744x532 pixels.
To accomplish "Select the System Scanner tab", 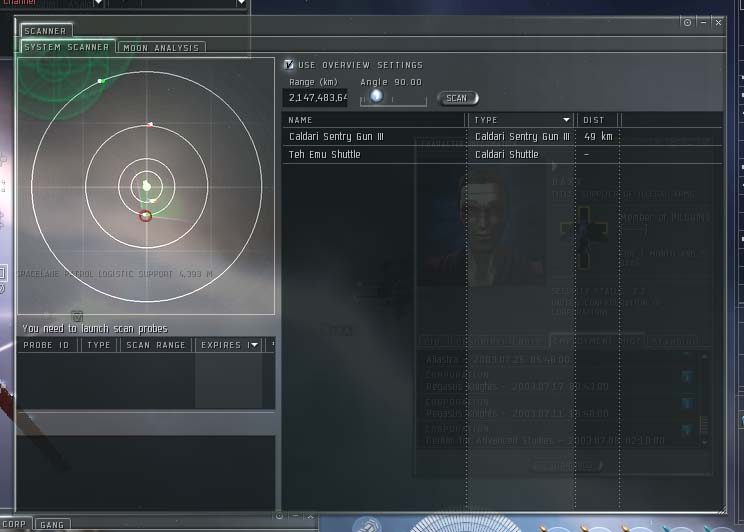I will (68, 47).
